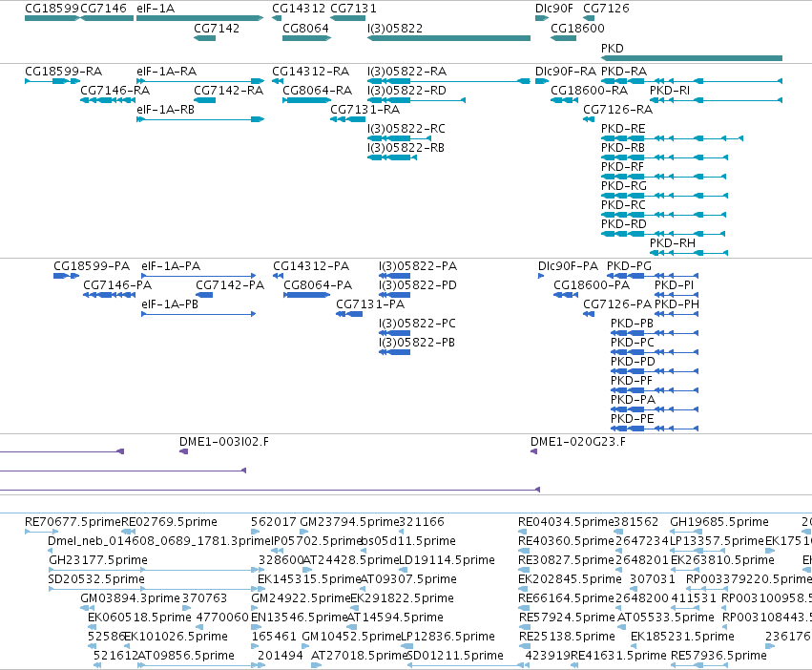812x670 pixels.
Task: Click the DME1-003I02.F clone label
Action: pos(224,442)
